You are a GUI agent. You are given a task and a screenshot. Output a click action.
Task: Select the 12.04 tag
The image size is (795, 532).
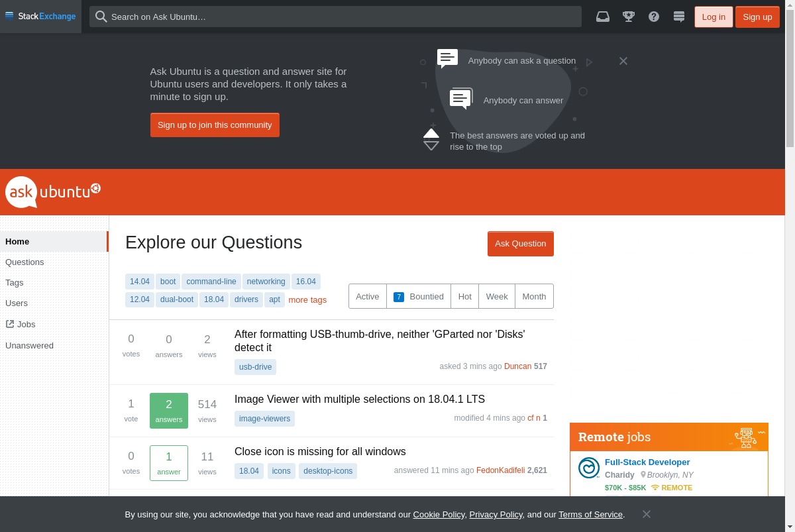click(x=140, y=299)
